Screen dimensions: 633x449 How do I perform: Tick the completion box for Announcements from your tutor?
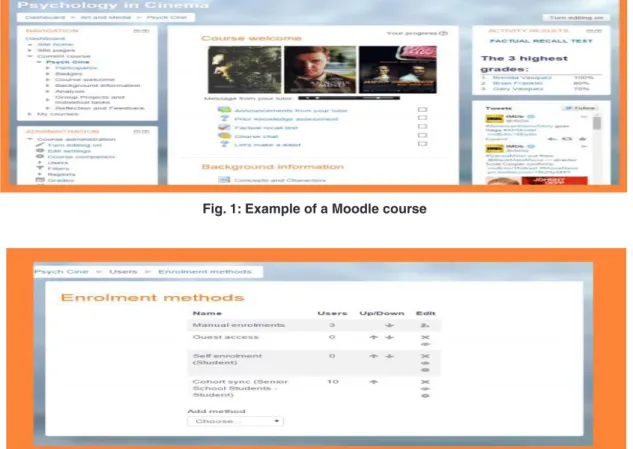[x=422, y=109]
